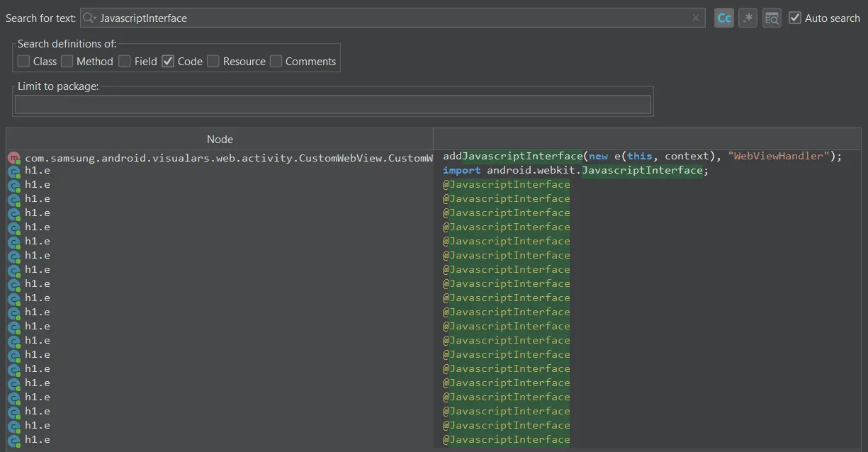868x452 pixels.
Task: Enable the Field search definition checkbox
Action: (x=125, y=62)
